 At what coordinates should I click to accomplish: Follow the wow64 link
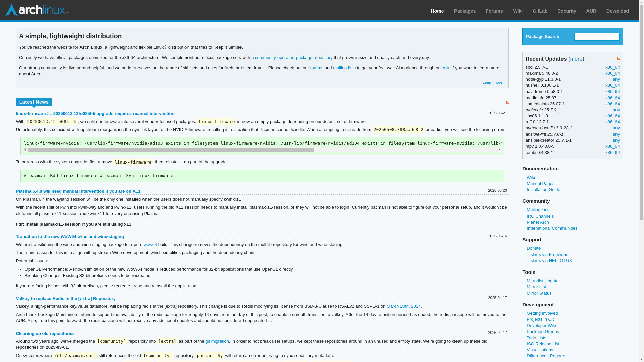[x=150, y=245]
